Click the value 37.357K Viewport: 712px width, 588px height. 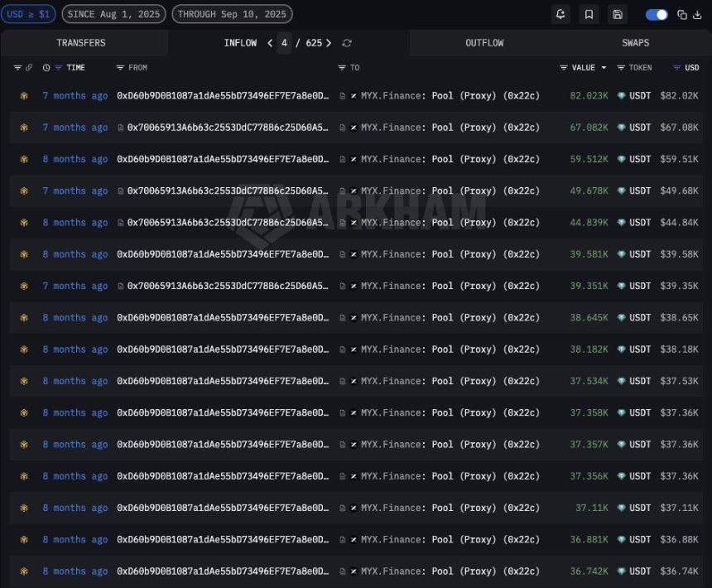click(x=589, y=445)
